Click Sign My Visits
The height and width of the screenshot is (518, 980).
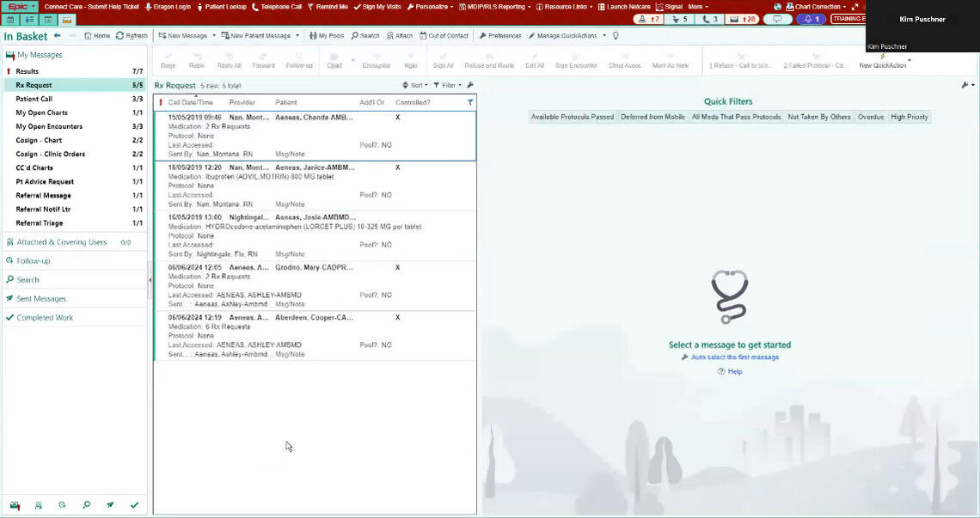[x=377, y=7]
